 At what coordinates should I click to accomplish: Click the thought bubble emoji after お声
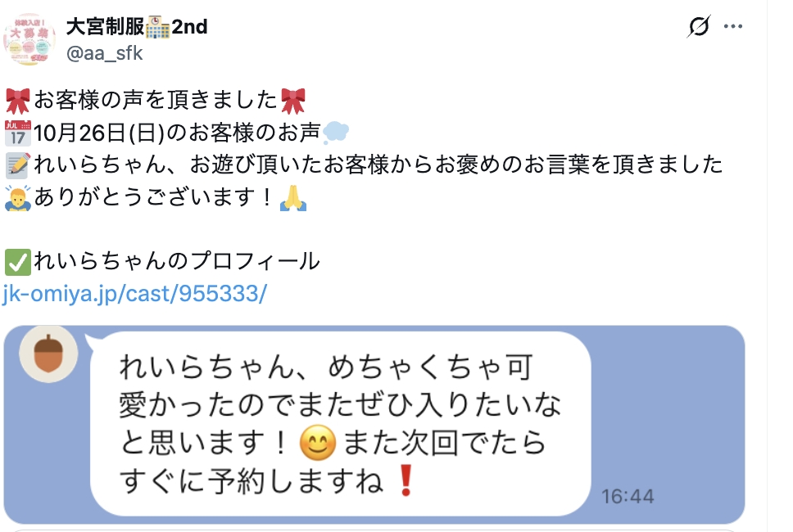[x=336, y=133]
